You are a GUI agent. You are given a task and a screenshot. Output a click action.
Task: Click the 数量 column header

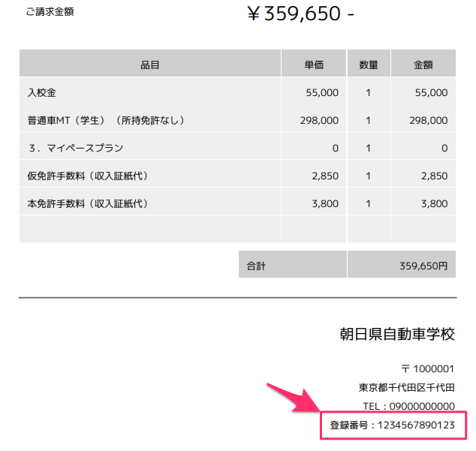point(369,65)
